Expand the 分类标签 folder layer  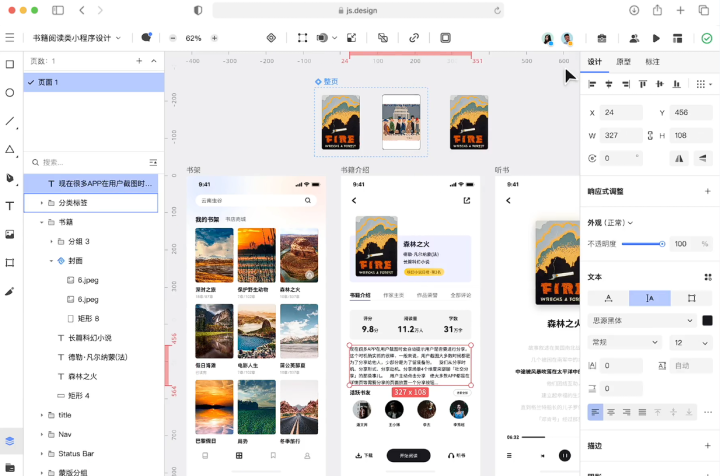[41, 203]
